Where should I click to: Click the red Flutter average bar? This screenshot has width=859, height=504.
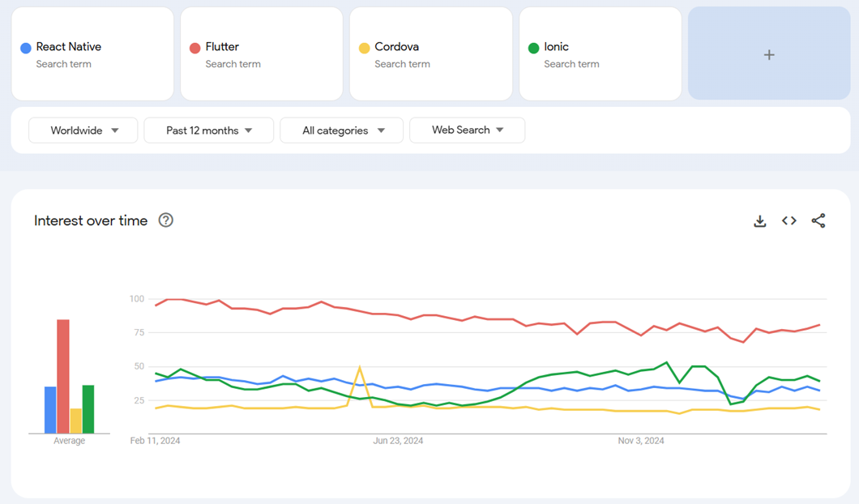click(x=63, y=376)
